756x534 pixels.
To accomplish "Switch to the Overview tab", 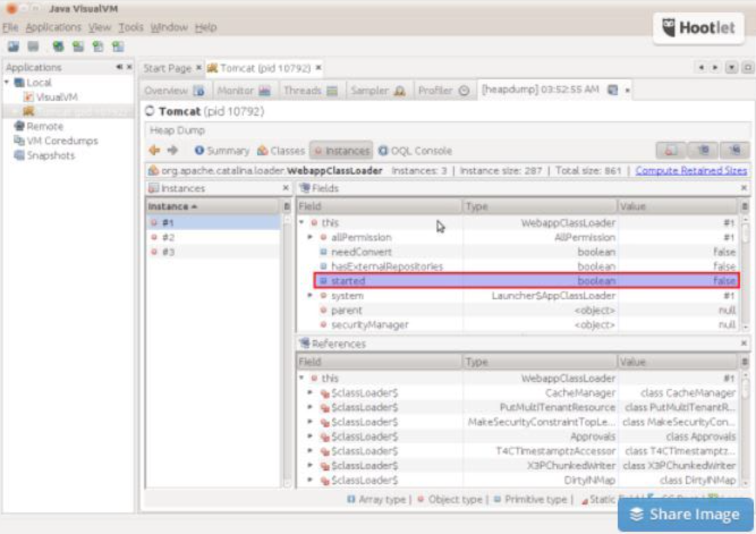I will coord(175,91).
